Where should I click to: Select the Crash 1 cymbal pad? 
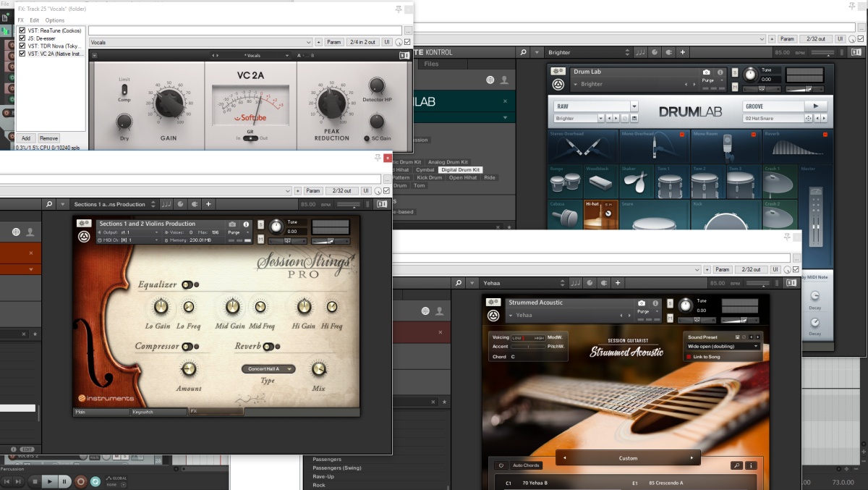coord(780,182)
